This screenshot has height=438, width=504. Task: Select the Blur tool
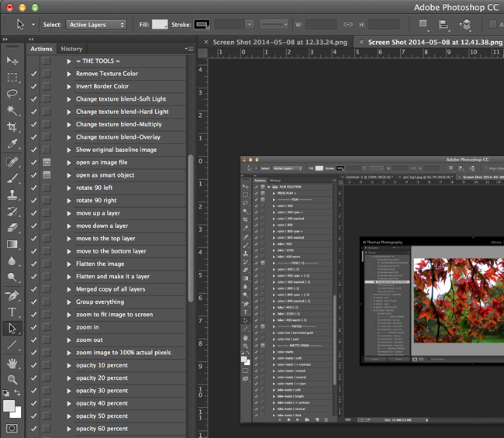(12, 261)
